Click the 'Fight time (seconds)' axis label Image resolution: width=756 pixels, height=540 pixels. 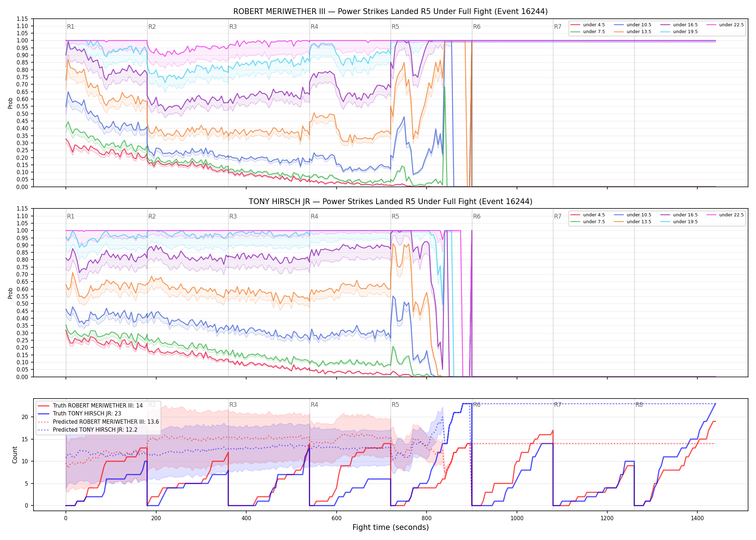391,527
